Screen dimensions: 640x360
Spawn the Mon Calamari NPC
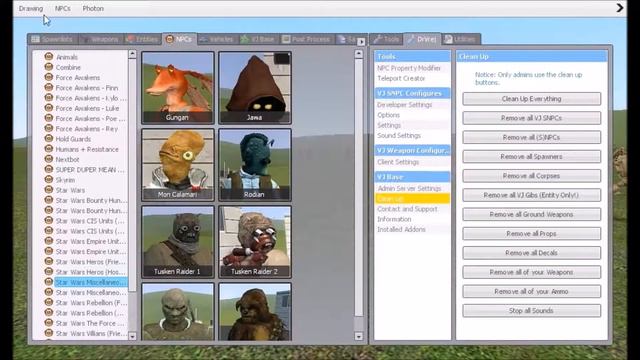click(x=178, y=164)
